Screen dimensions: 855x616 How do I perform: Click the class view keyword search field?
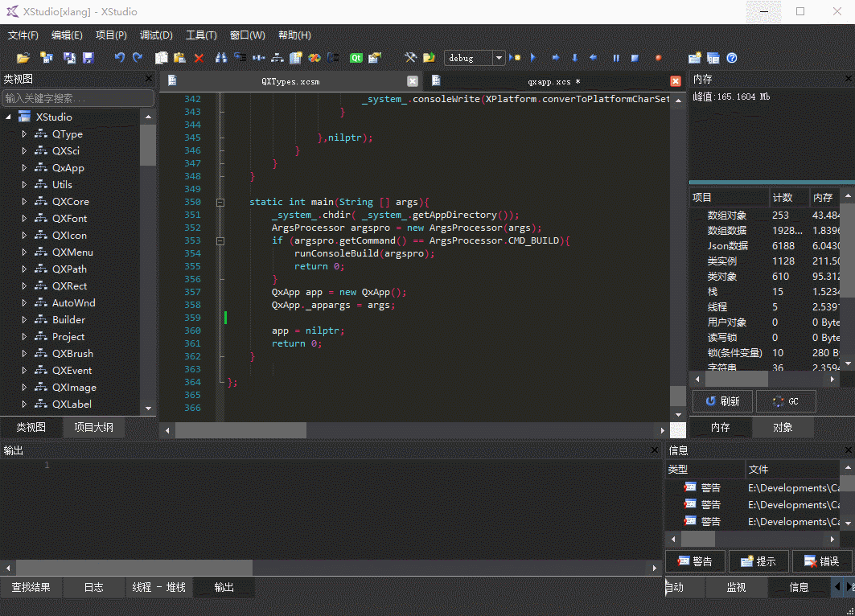click(x=78, y=98)
